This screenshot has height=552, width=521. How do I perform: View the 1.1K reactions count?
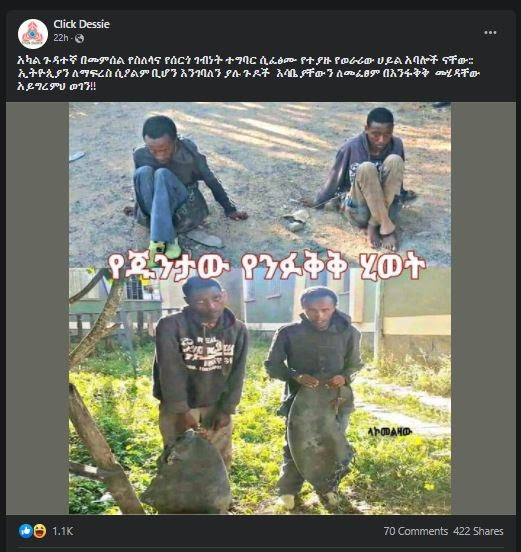pyautogui.click(x=63, y=531)
